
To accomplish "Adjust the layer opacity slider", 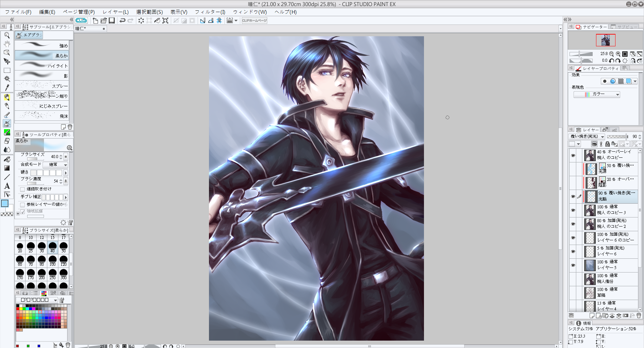I will (618, 137).
